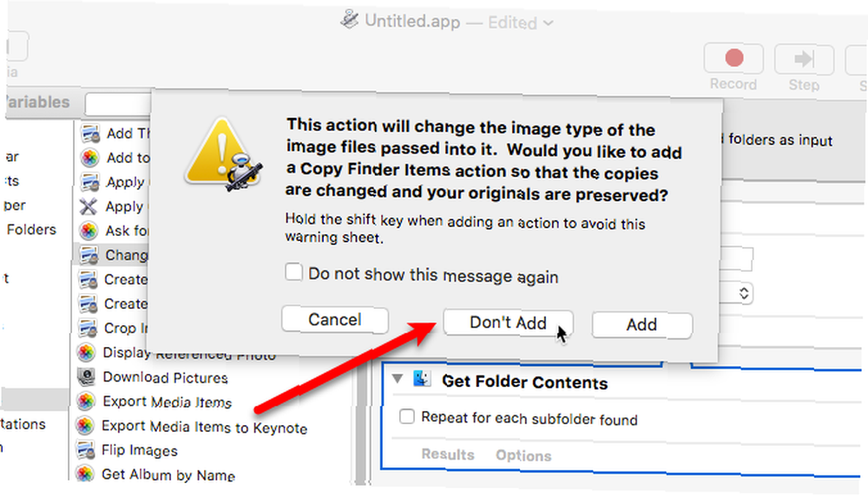Click the Apply action wrench icon
The image size is (868, 497).
pyautogui.click(x=88, y=206)
